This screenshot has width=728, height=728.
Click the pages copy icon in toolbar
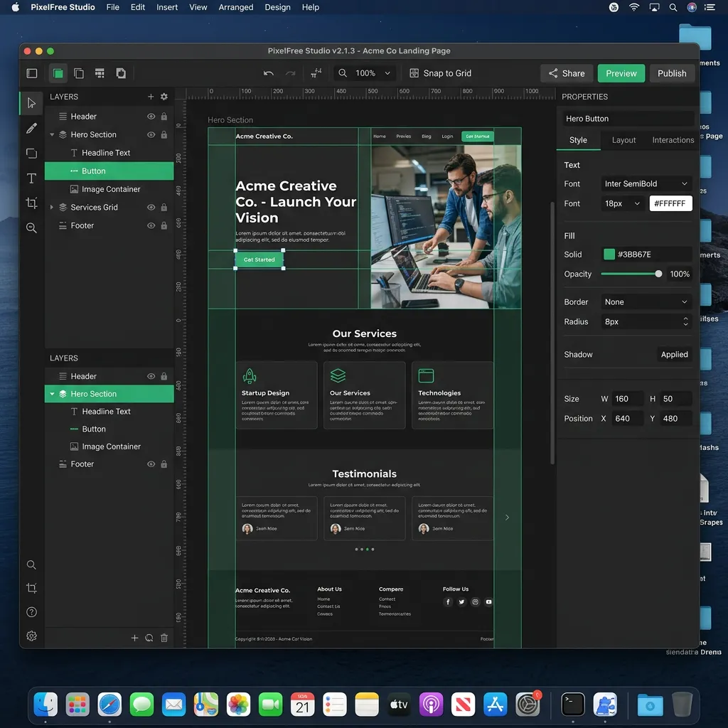pyautogui.click(x=79, y=73)
